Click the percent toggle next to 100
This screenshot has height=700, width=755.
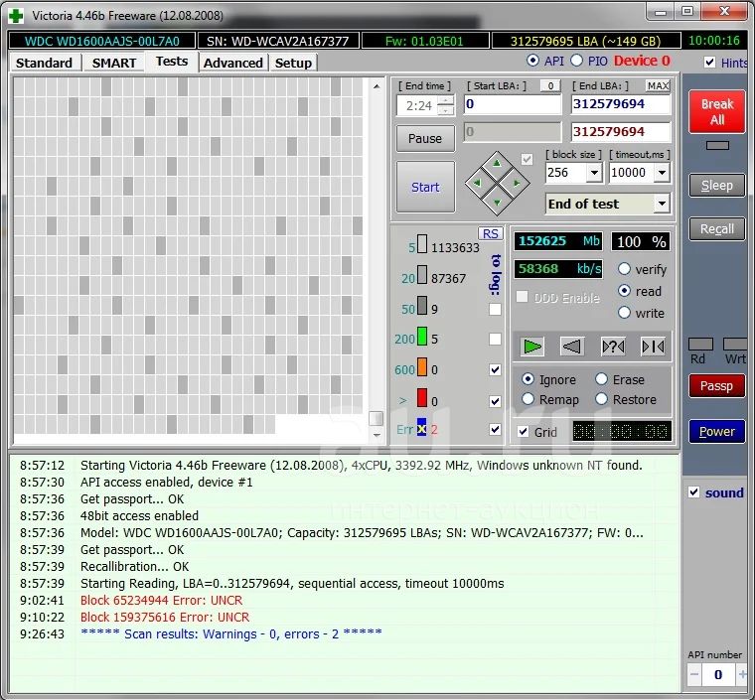click(x=659, y=241)
